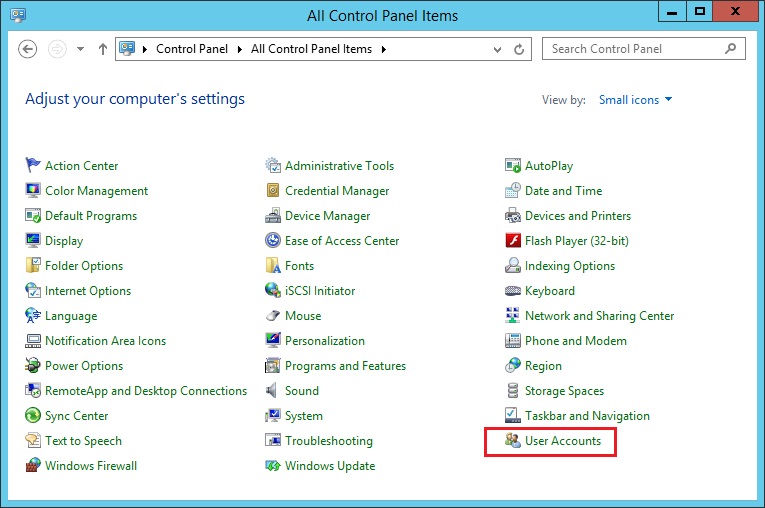The height and width of the screenshot is (508, 765).
Task: Refresh the Control Panel view
Action: (x=519, y=49)
